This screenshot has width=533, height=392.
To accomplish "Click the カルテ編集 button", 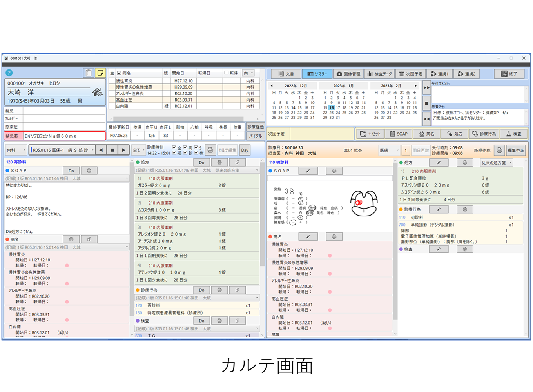I will tap(227, 150).
